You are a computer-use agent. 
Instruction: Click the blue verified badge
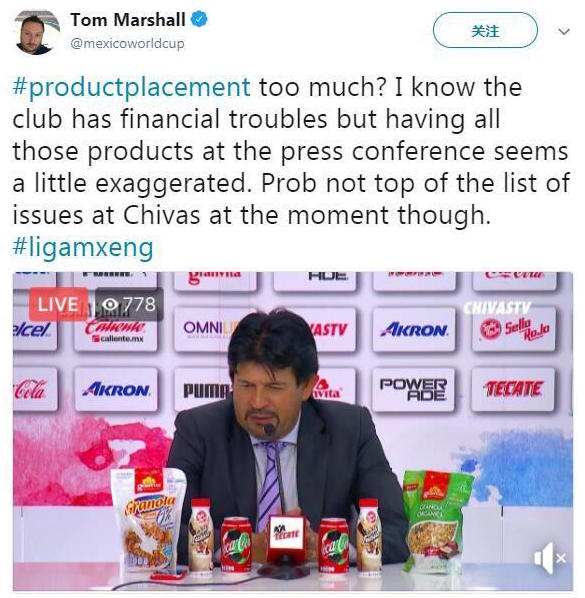(199, 19)
